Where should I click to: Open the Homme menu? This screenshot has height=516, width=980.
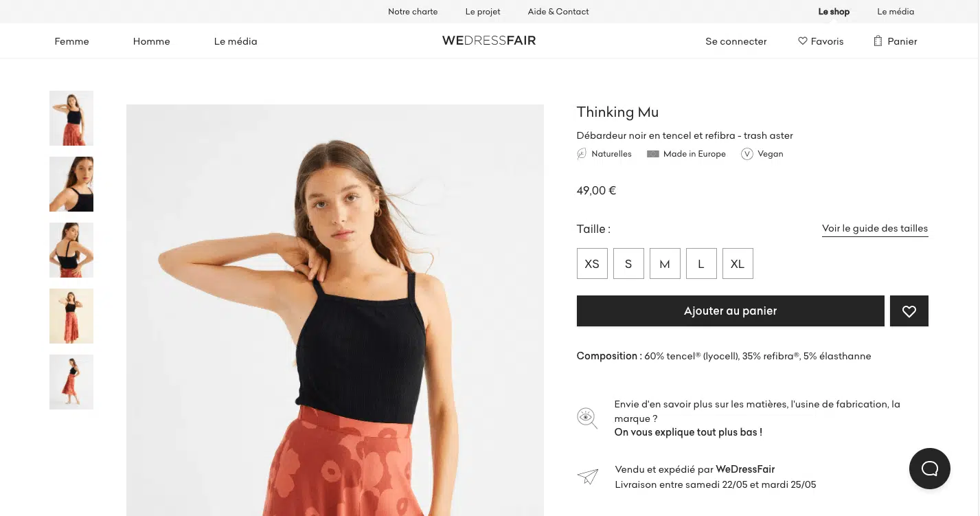coord(151,41)
